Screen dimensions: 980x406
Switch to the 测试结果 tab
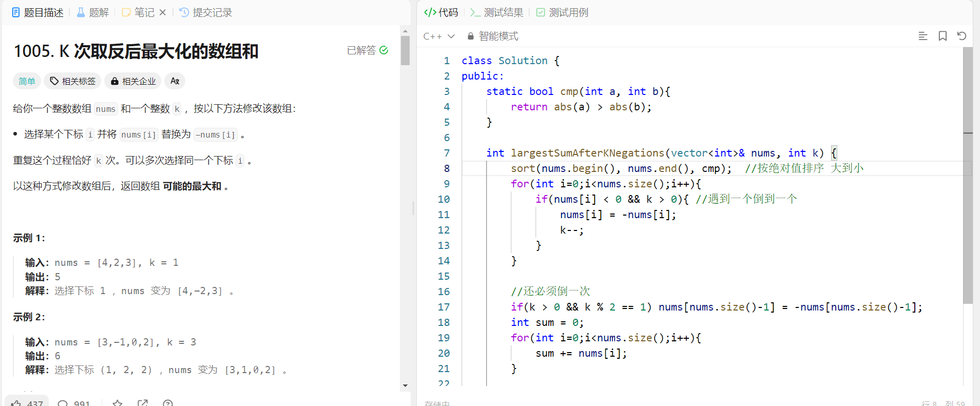click(497, 12)
